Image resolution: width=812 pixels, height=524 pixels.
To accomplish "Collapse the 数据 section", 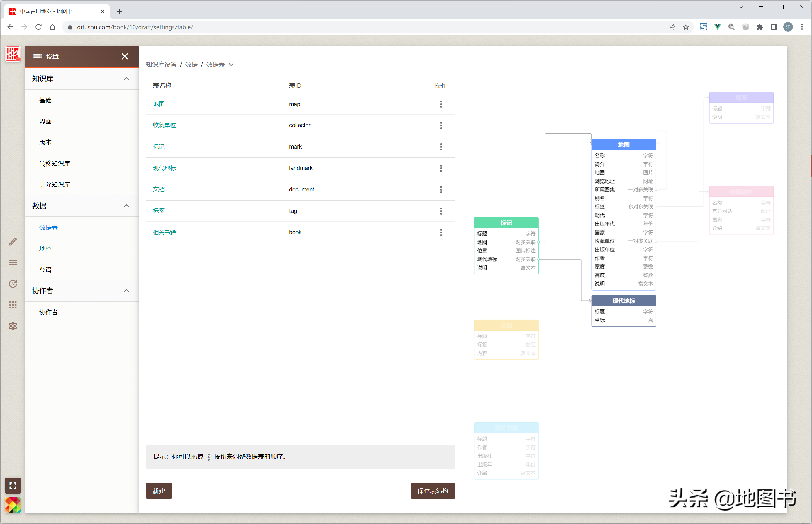I will (126, 206).
